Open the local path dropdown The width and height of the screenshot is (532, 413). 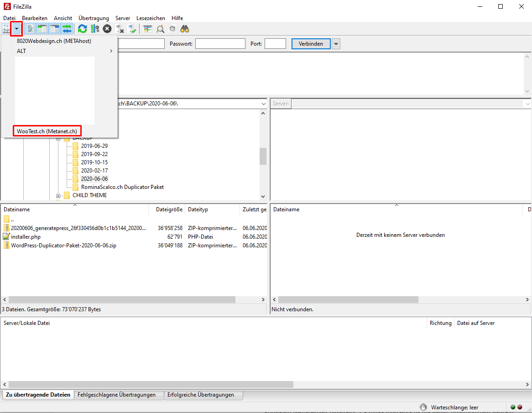click(x=263, y=104)
